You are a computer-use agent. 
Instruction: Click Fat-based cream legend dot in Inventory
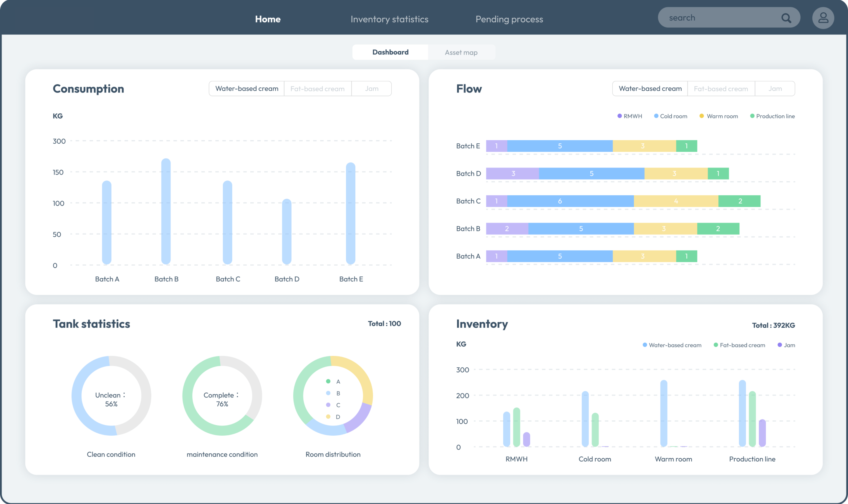click(716, 345)
